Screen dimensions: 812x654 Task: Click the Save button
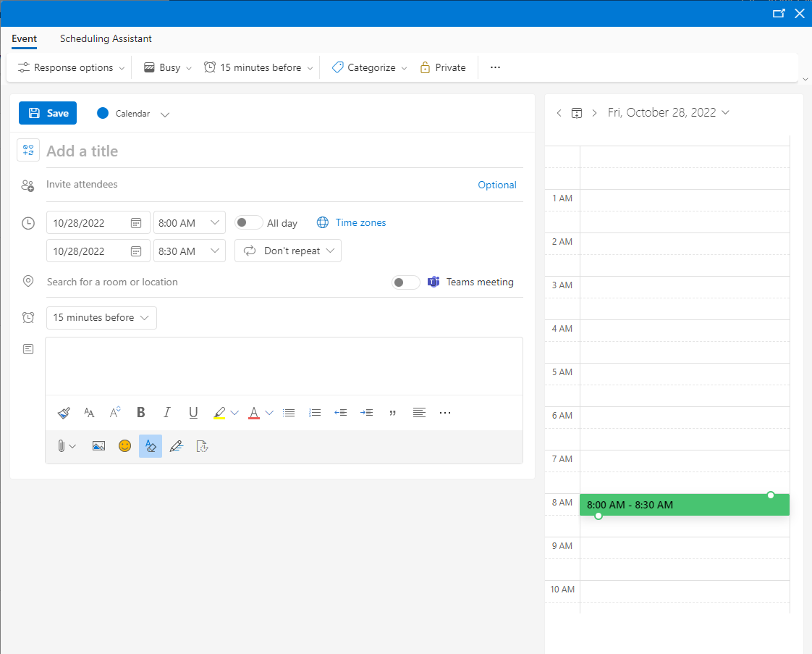[48, 113]
